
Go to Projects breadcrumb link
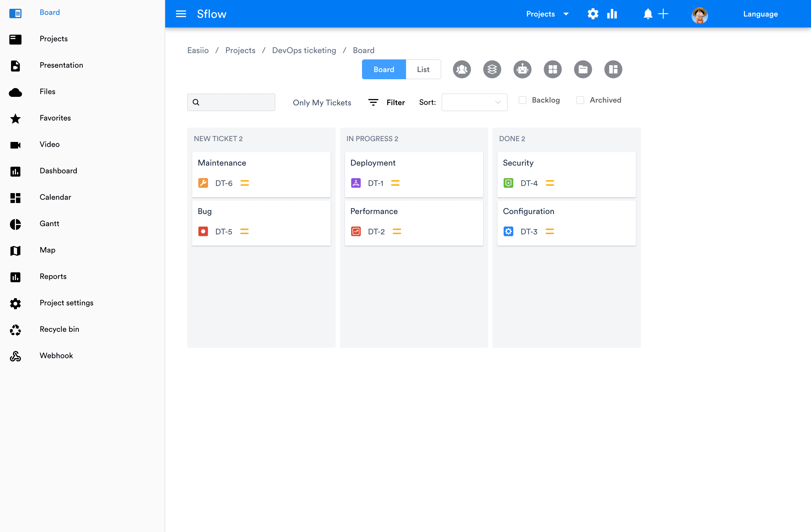tap(240, 50)
